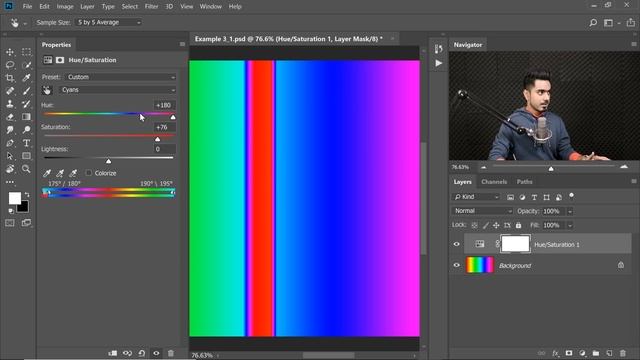
Task: Reset adjustment defaults icon in Properties
Action: click(142, 353)
